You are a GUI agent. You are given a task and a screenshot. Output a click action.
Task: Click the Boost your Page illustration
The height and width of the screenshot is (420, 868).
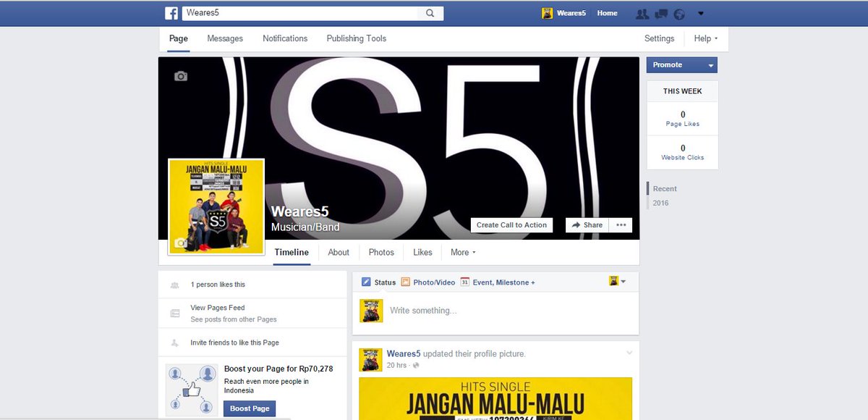(192, 390)
